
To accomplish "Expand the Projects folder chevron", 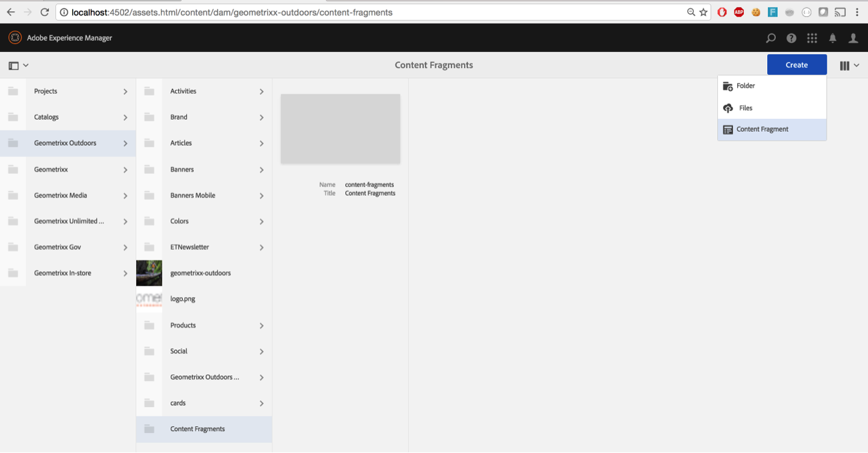I will [125, 92].
